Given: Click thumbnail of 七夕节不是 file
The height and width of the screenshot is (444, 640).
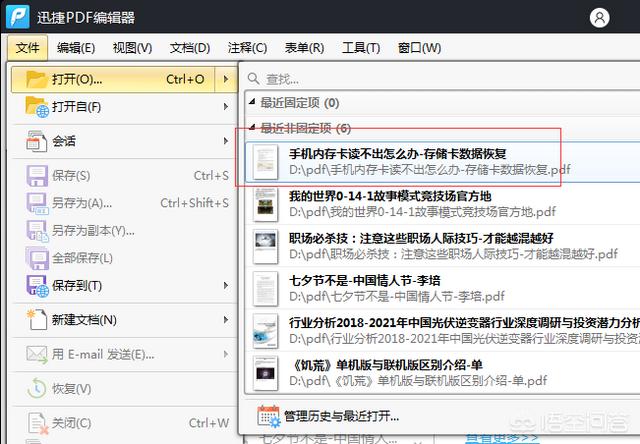Looking at the screenshot, I should [265, 289].
